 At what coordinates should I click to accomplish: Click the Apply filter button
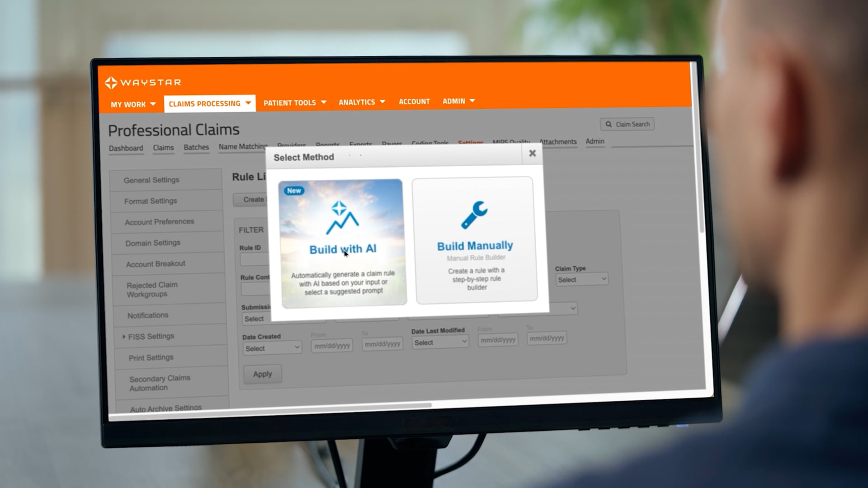(263, 374)
